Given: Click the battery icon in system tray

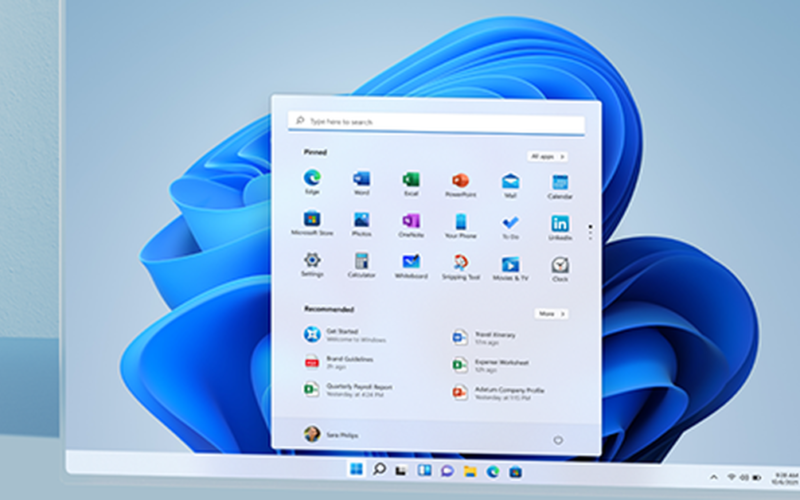Looking at the screenshot, I should [x=757, y=478].
